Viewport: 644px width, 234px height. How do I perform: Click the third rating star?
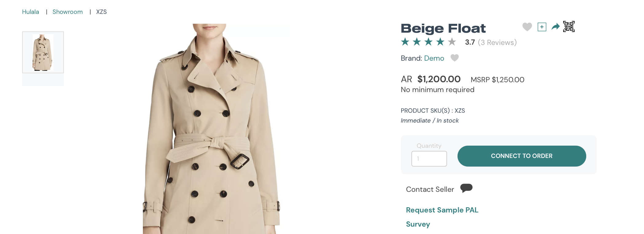428,42
